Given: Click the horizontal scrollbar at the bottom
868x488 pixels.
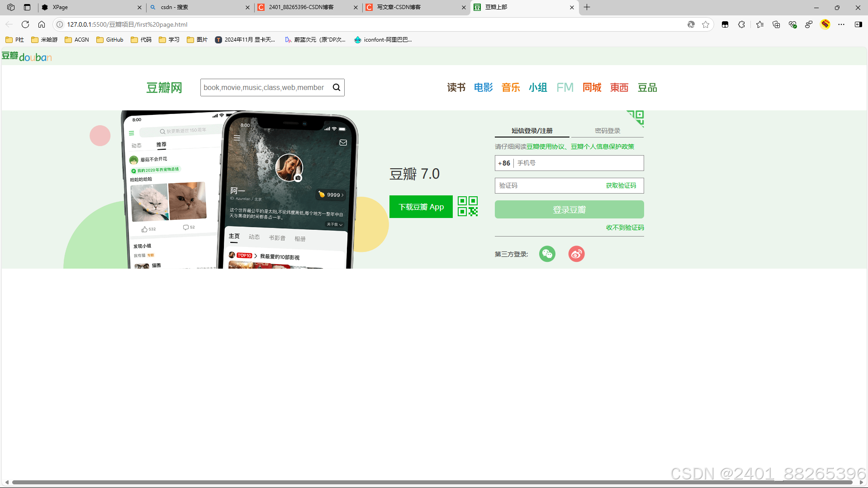Looking at the screenshot, I should [x=432, y=482].
